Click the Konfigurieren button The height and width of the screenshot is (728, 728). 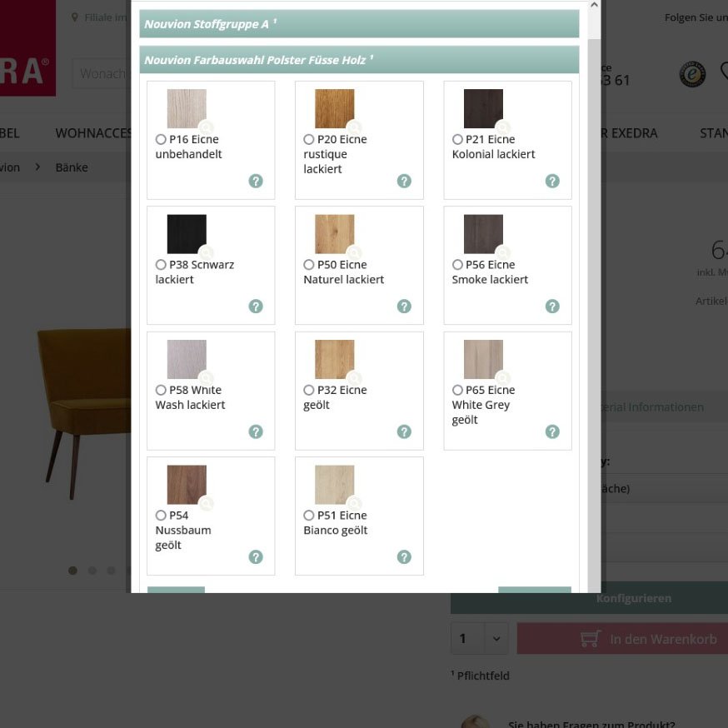click(x=634, y=598)
